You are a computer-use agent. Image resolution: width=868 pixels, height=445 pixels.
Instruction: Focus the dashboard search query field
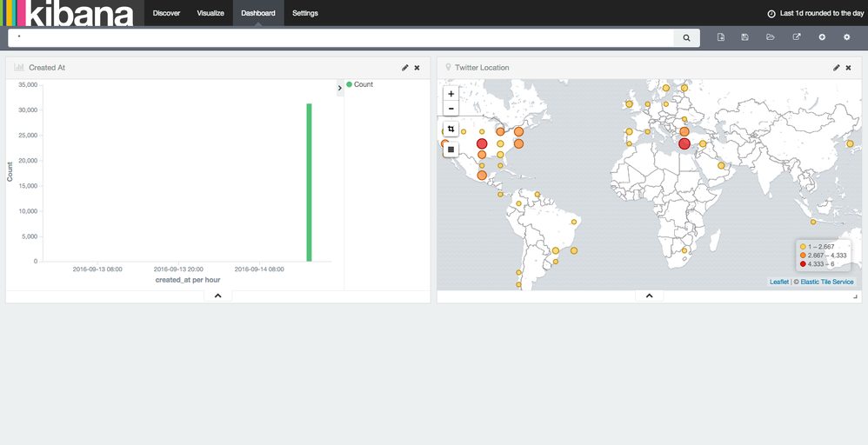[341, 37]
